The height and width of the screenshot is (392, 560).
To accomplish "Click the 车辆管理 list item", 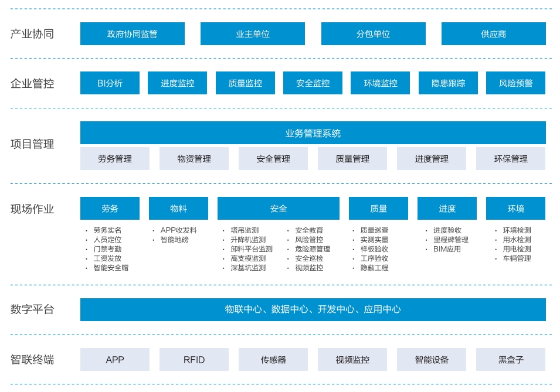I will click(x=517, y=258).
